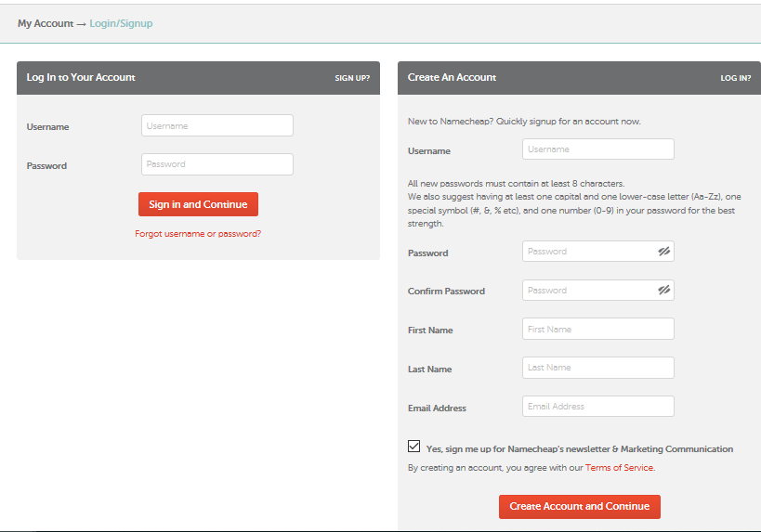This screenshot has width=761, height=532.
Task: Focus the login Password input field
Action: tap(217, 164)
